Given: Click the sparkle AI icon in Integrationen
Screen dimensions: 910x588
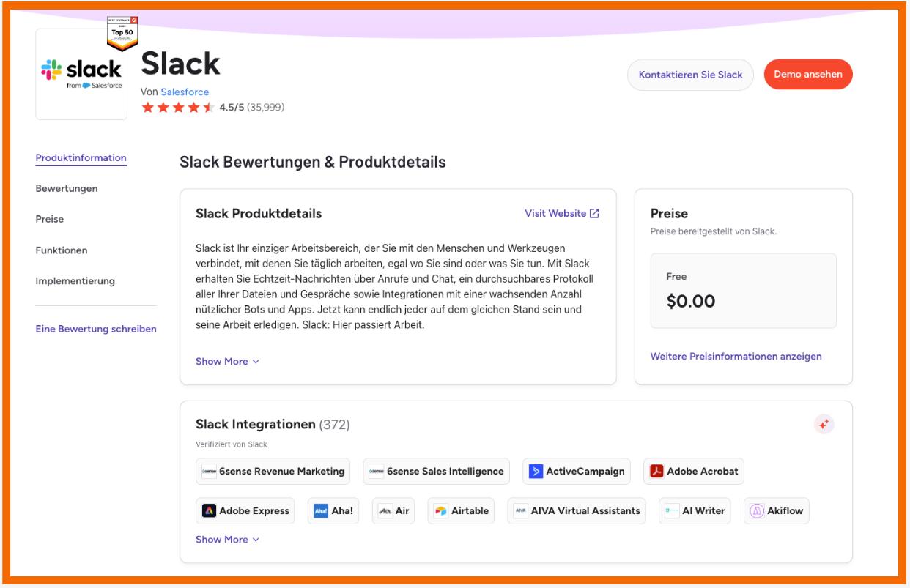Looking at the screenshot, I should pyautogui.click(x=824, y=424).
